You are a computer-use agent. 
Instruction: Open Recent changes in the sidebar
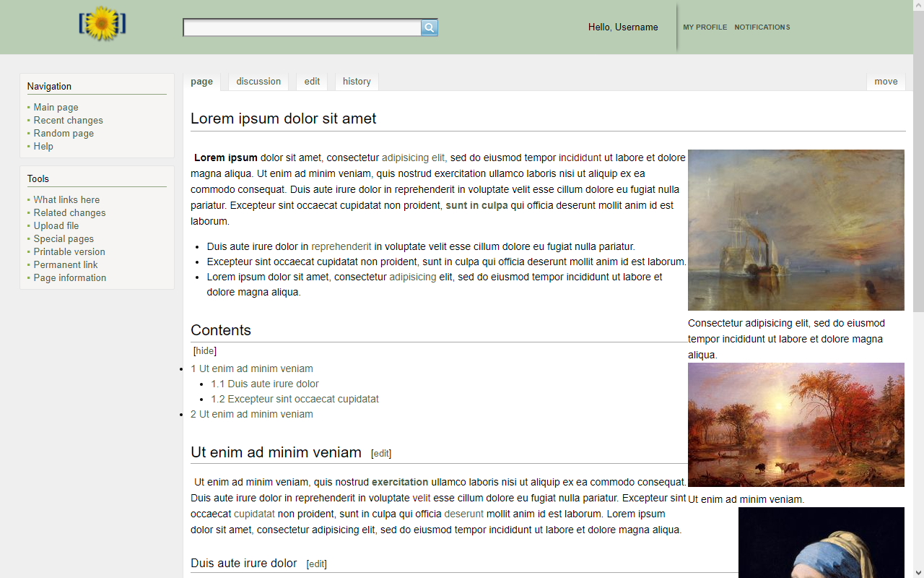click(68, 121)
